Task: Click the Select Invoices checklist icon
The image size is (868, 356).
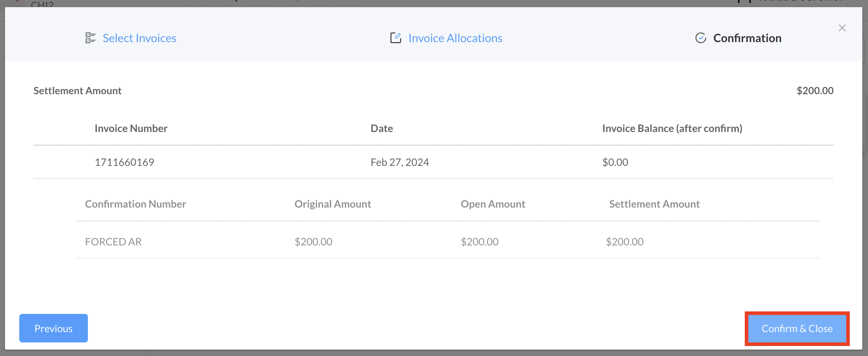Action: pyautogui.click(x=90, y=38)
